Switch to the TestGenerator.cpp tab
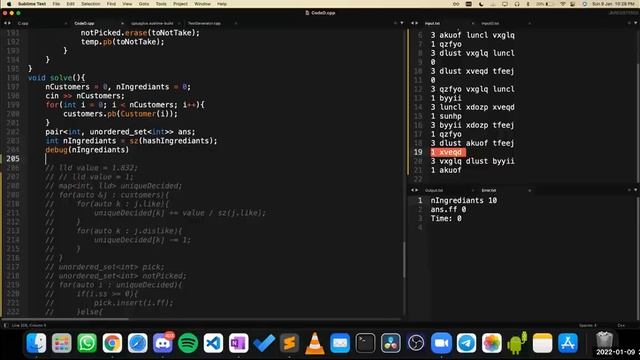Image resolution: width=640 pixels, height=360 pixels. tap(204, 23)
